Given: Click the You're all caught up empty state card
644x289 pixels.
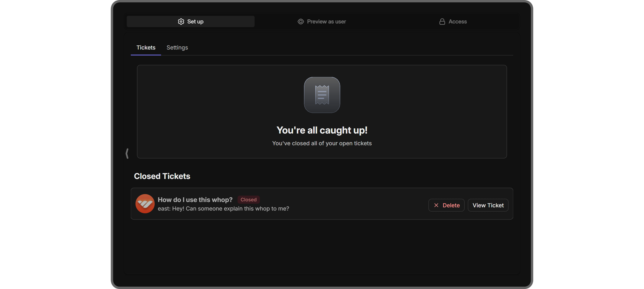Looking at the screenshot, I should pyautogui.click(x=322, y=112).
